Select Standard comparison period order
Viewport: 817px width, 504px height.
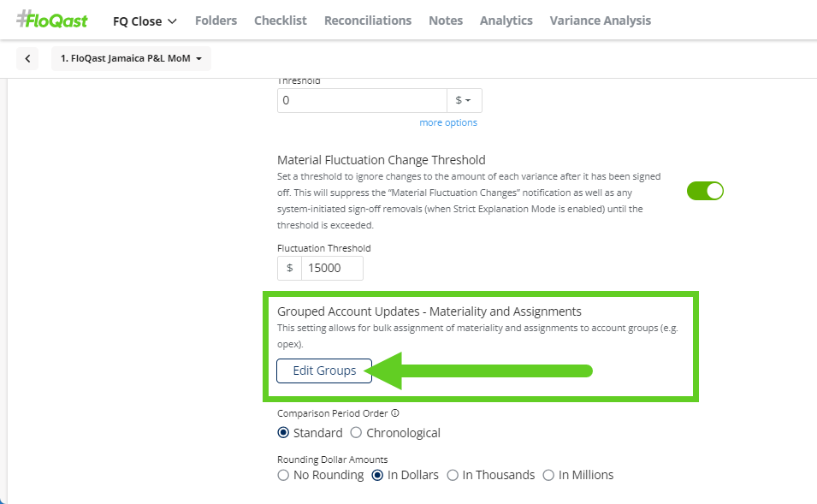(x=284, y=433)
